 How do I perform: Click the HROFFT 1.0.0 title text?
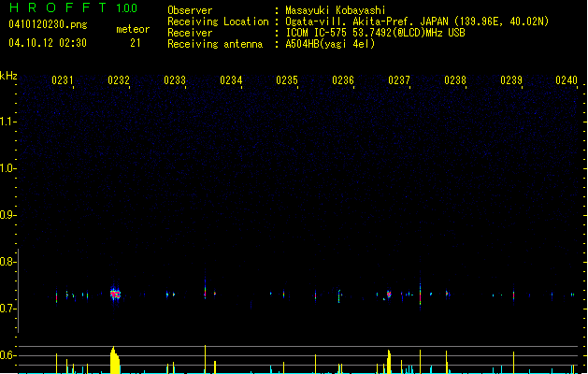(x=73, y=7)
